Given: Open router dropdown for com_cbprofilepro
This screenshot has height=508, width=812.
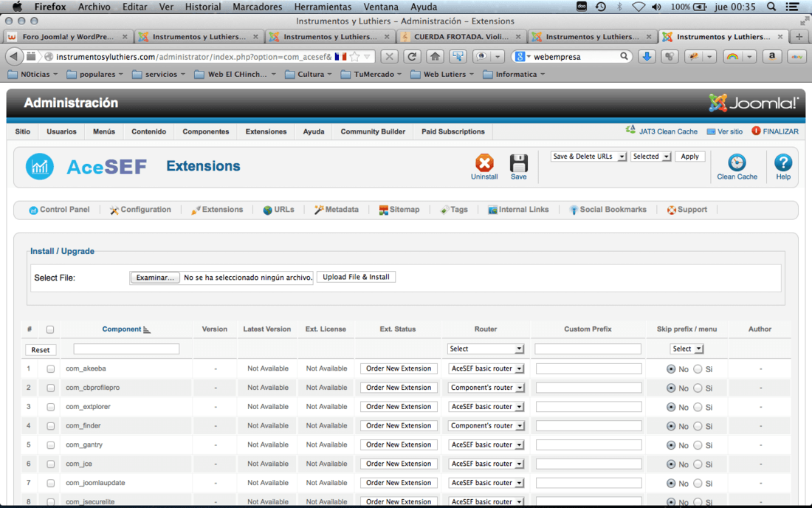Looking at the screenshot, I should (x=486, y=388).
